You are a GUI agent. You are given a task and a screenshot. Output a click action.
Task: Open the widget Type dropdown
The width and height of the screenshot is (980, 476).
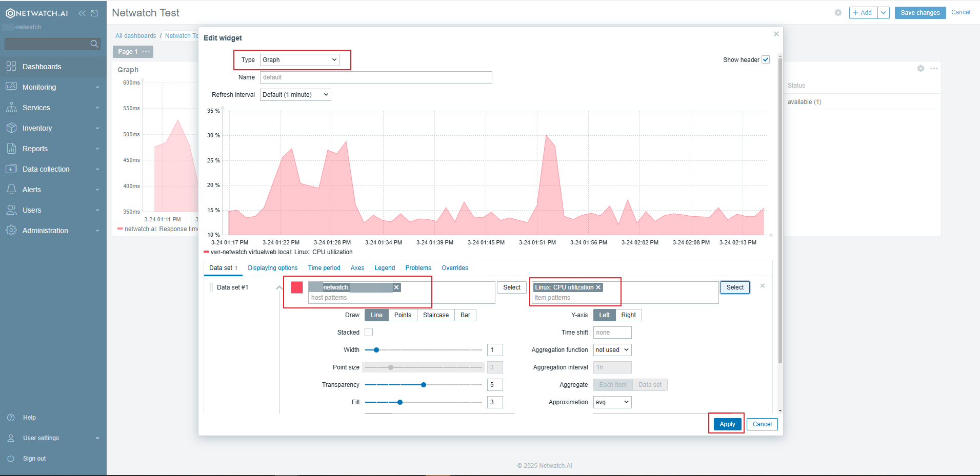[x=299, y=59]
